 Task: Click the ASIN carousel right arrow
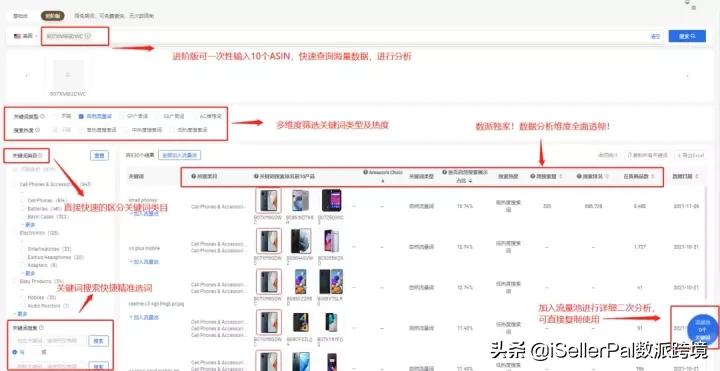tap(687, 76)
